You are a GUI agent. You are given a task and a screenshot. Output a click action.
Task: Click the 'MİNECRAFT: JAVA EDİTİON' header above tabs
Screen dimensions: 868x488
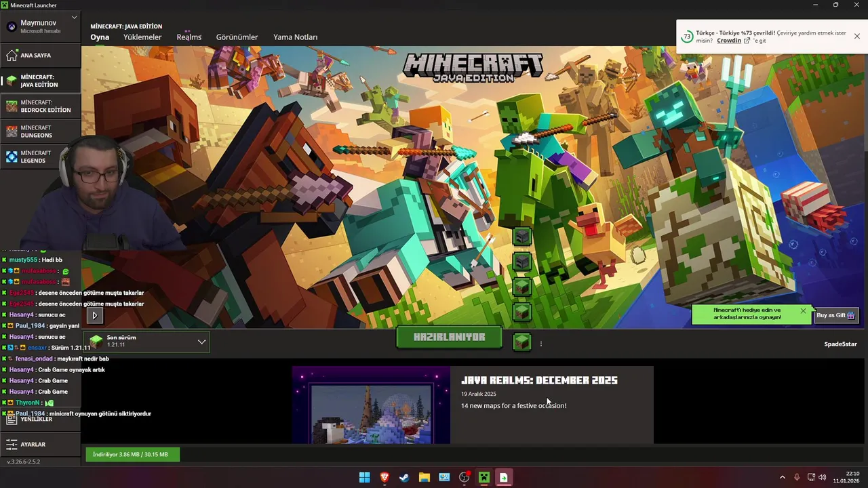126,26
